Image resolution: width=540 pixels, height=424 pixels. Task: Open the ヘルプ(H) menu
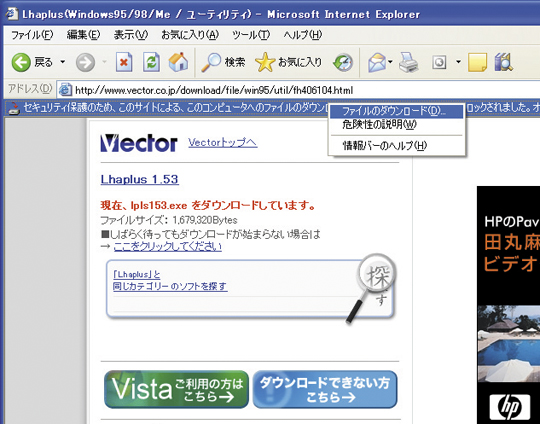click(x=303, y=35)
